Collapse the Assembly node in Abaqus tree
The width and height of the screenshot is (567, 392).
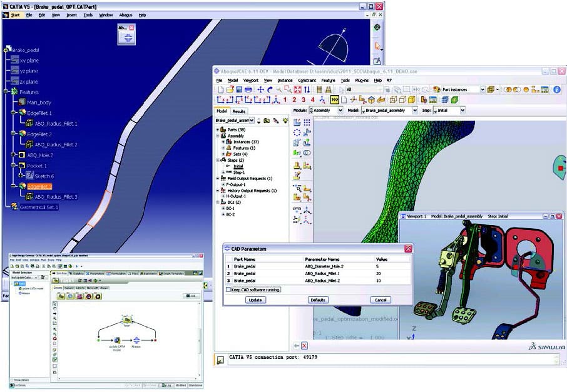point(218,136)
